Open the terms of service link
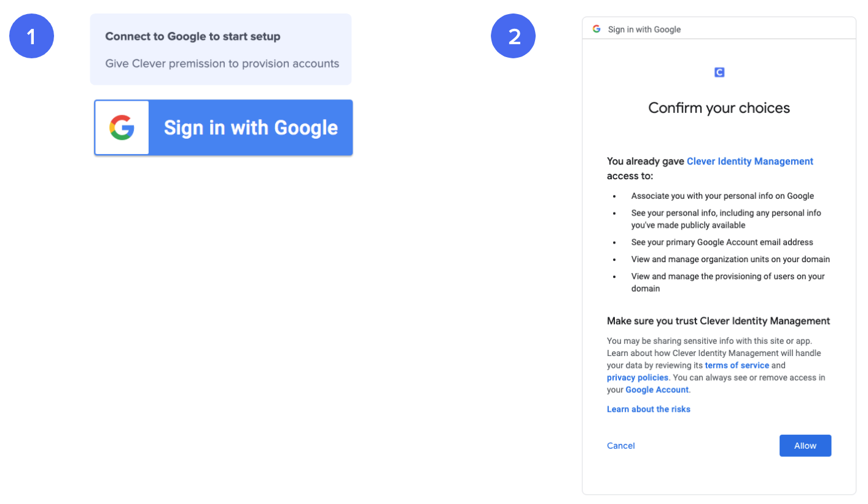Image resolution: width=868 pixels, height=504 pixels. (x=737, y=365)
